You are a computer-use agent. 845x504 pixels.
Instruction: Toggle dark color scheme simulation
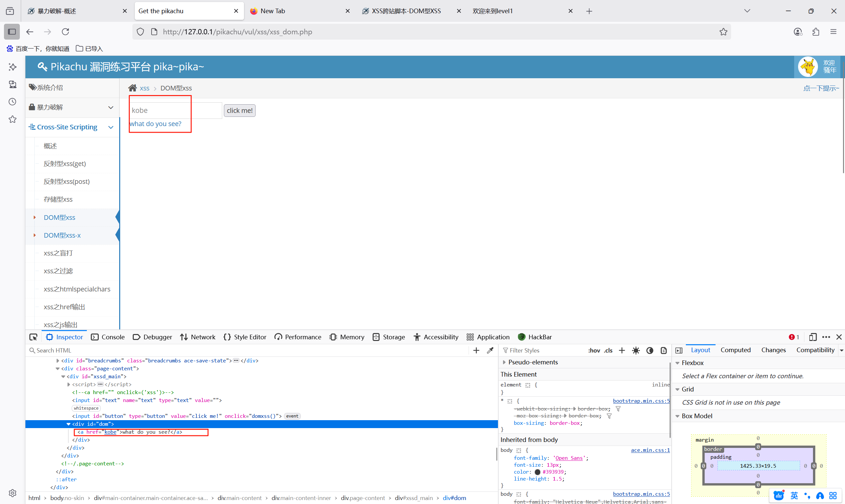coord(650,350)
